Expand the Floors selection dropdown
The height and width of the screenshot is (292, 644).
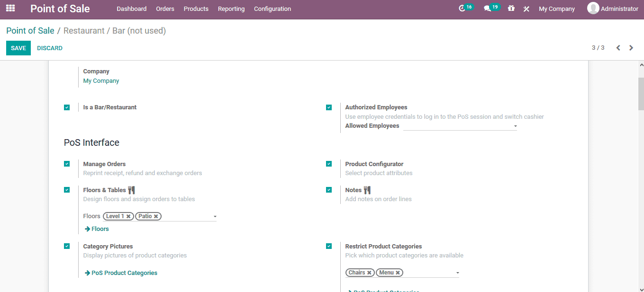[215, 216]
